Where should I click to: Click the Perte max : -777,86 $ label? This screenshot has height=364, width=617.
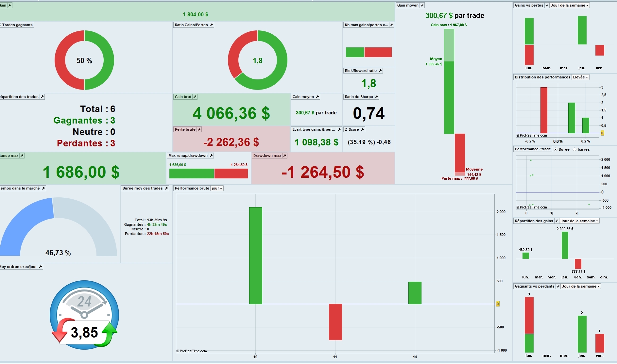[459, 178]
